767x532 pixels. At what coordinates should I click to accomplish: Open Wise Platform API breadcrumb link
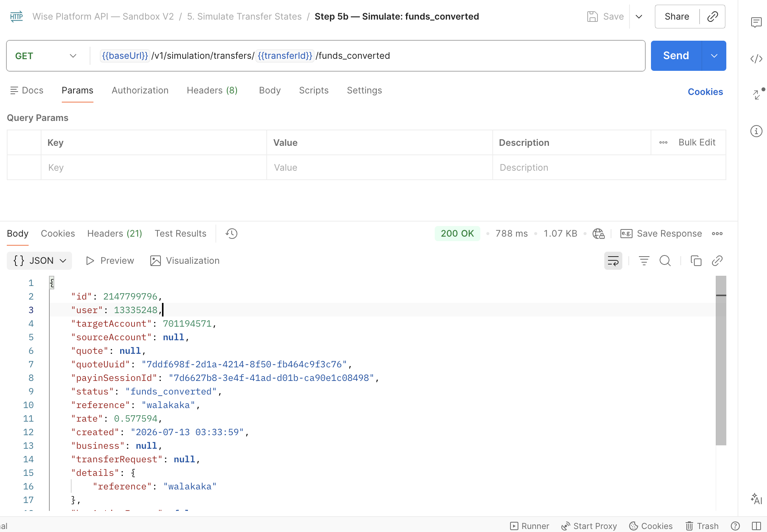click(103, 17)
